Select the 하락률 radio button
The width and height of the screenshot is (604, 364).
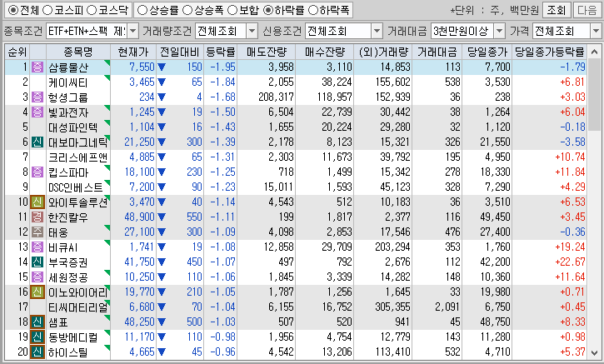[267, 10]
